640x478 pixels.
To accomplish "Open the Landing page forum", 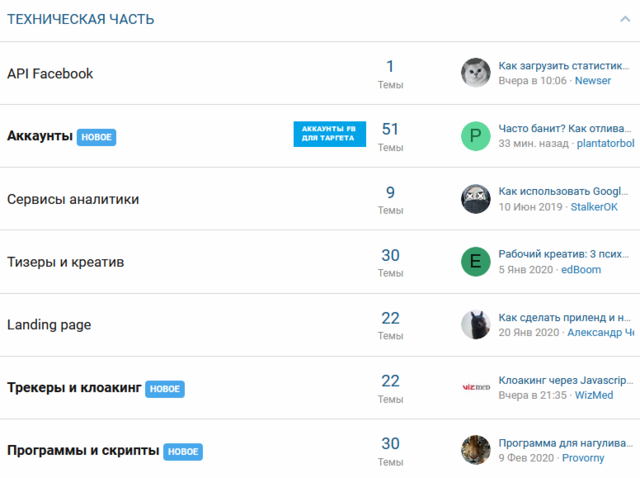I will [49, 325].
